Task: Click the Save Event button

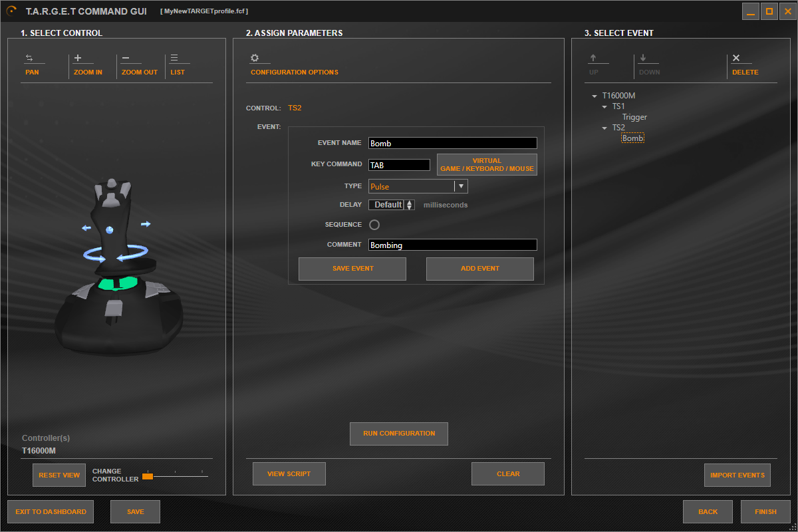Action: (x=352, y=269)
